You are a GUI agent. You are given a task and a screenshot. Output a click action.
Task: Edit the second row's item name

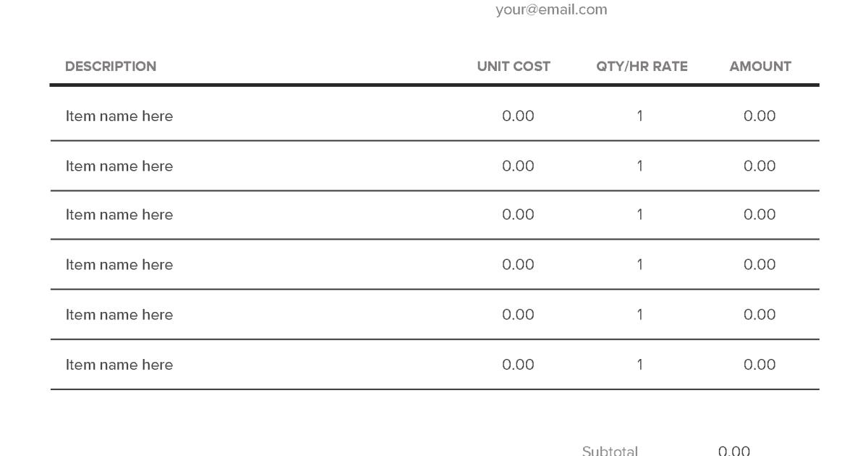(119, 166)
